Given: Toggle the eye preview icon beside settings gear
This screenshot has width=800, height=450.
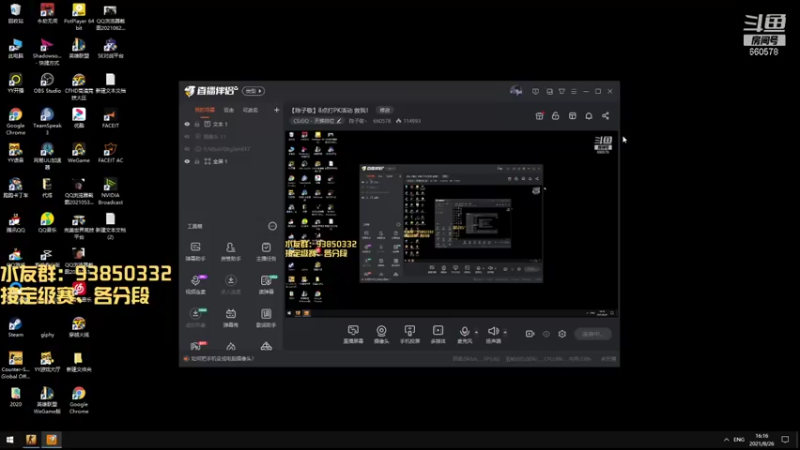Looking at the screenshot, I should pos(546,334).
